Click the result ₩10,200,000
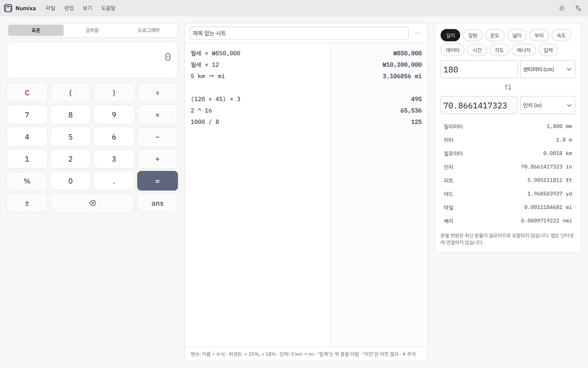This screenshot has width=588, height=368. 402,65
